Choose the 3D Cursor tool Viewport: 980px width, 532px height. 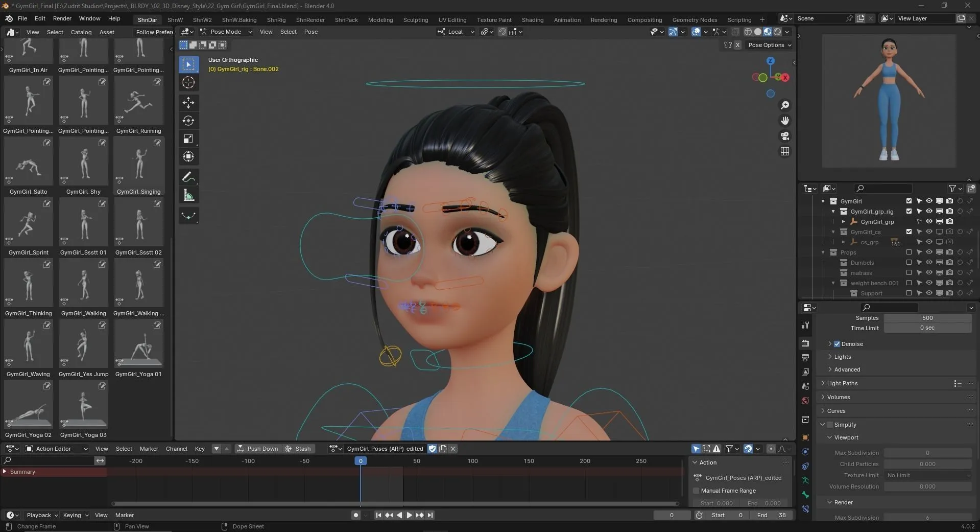tap(188, 82)
